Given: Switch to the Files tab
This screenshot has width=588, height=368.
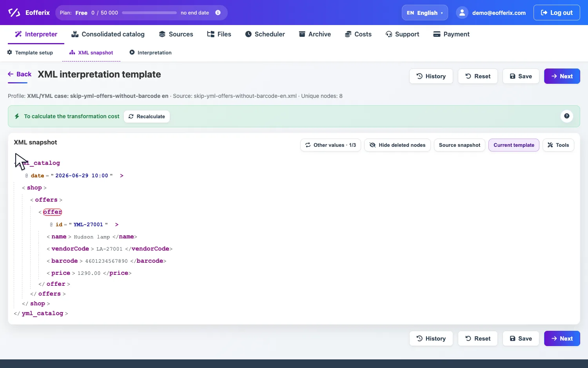Looking at the screenshot, I should 219,34.
